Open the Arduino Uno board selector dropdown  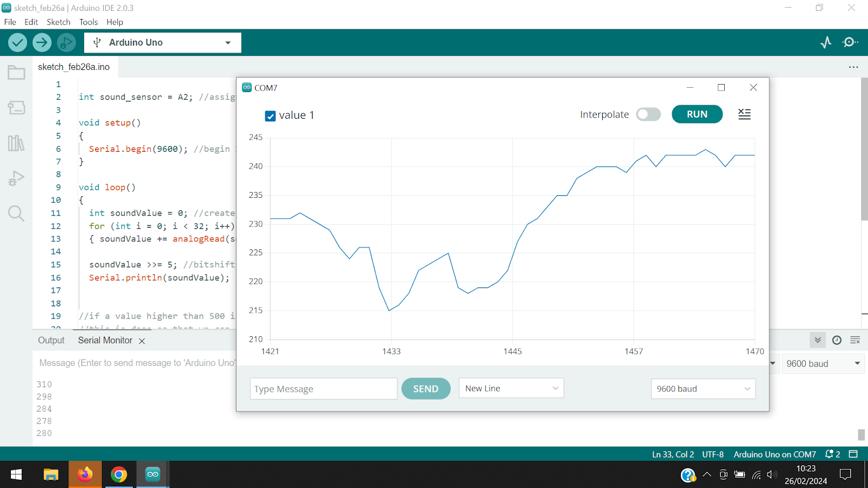click(x=163, y=42)
